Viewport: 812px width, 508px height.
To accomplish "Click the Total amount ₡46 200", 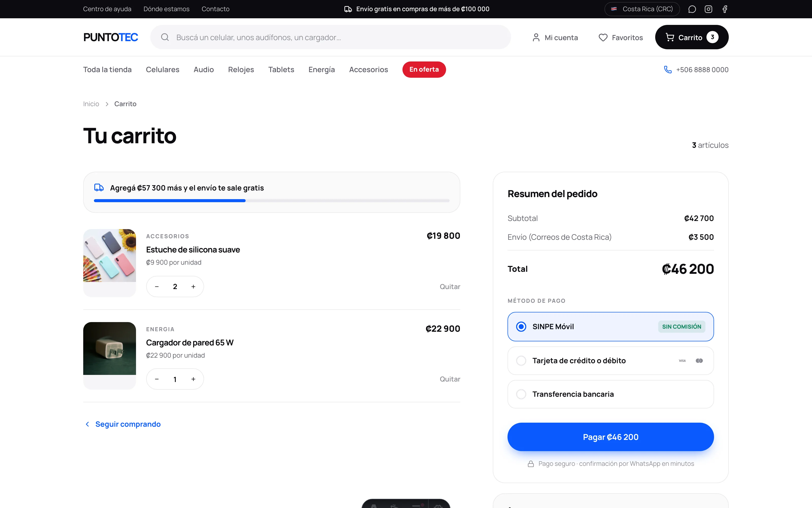I will coord(688,269).
